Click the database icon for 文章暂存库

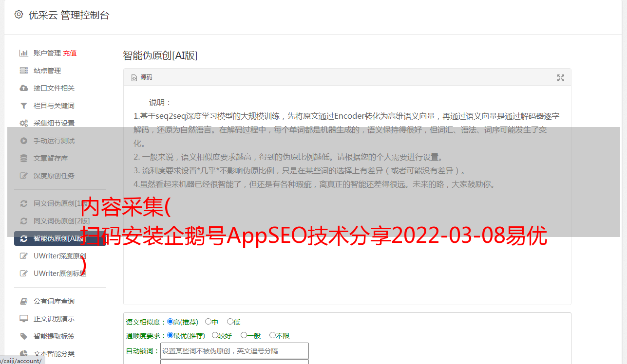coord(23,158)
